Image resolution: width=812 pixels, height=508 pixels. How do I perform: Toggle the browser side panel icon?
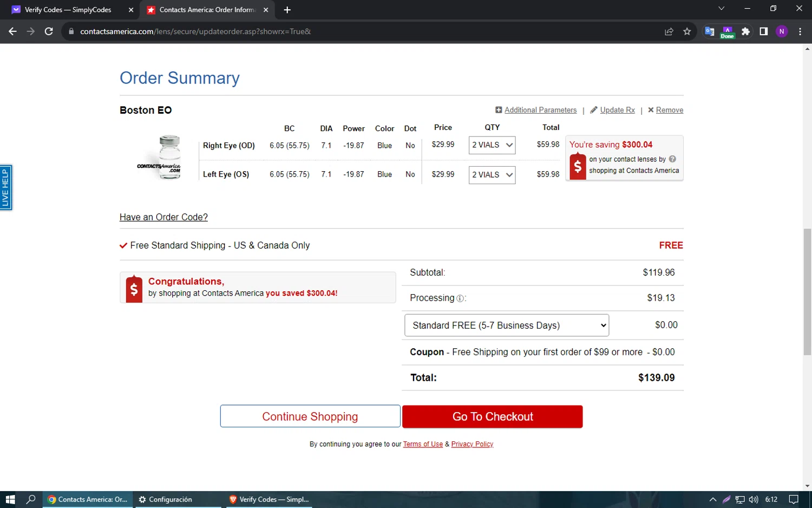coord(764,31)
